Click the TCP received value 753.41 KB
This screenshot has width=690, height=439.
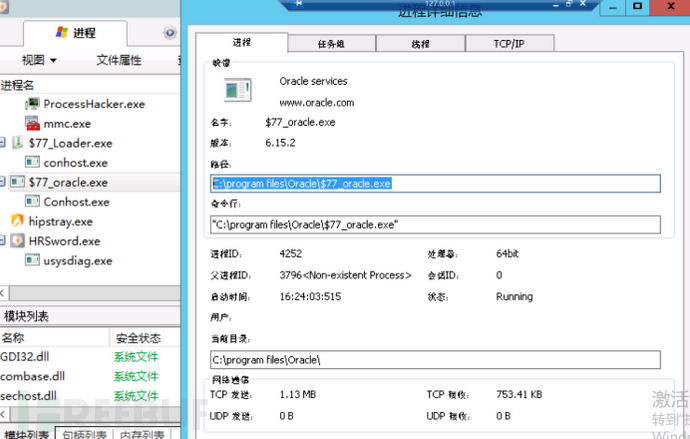coord(519,394)
